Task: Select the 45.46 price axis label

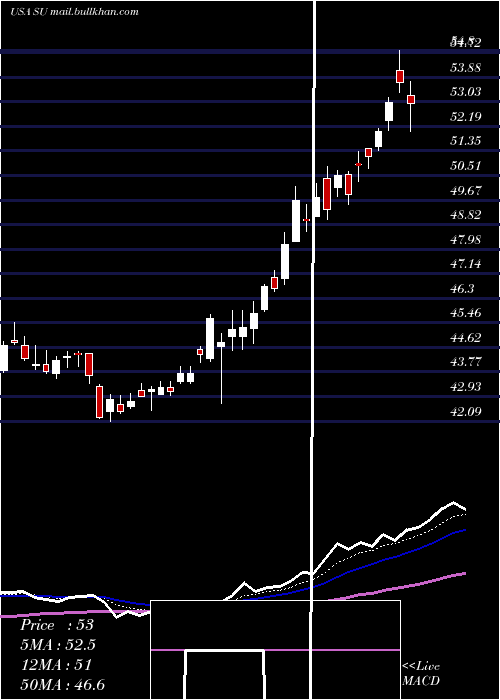Action: [466, 312]
